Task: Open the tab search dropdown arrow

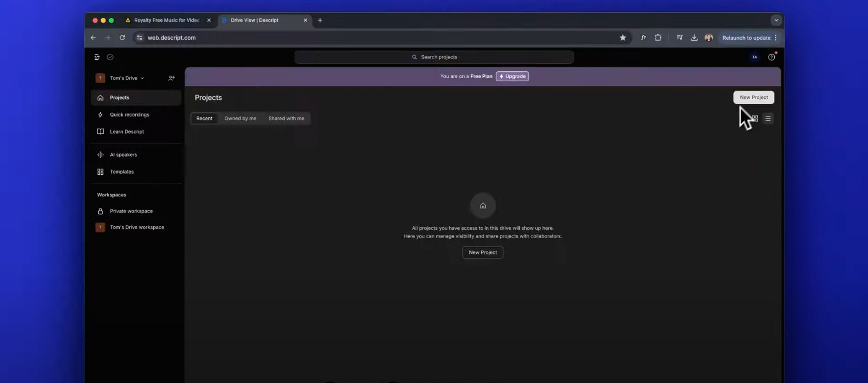Action: (776, 20)
